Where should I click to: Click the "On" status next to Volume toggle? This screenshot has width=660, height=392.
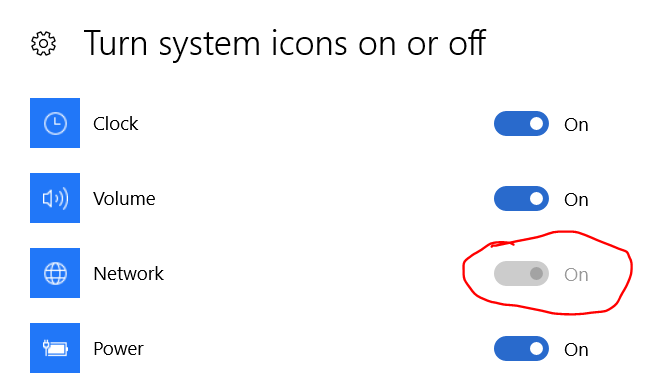pos(576,200)
